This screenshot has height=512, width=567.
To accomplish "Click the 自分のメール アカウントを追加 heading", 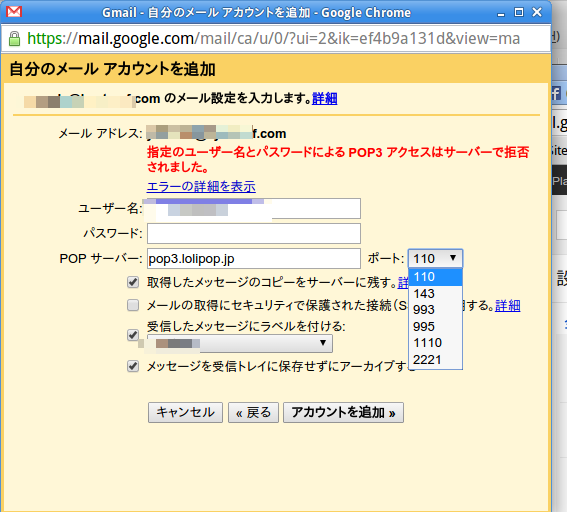I will 112,69.
